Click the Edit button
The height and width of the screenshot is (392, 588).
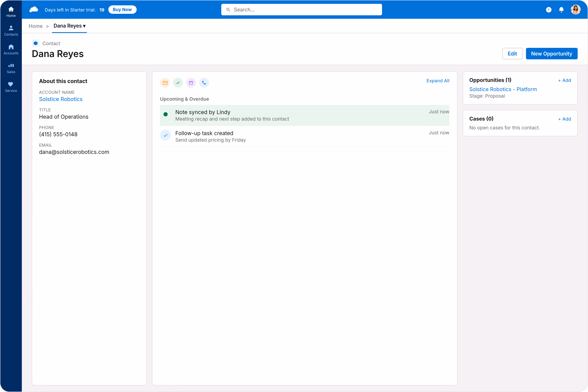[512, 54]
